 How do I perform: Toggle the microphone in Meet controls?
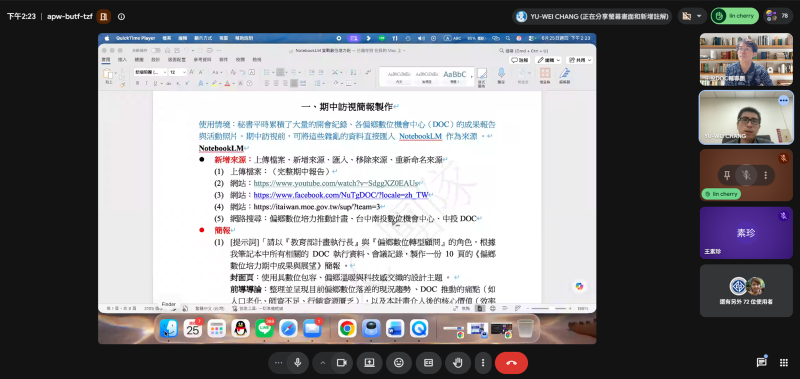pyautogui.click(x=297, y=363)
